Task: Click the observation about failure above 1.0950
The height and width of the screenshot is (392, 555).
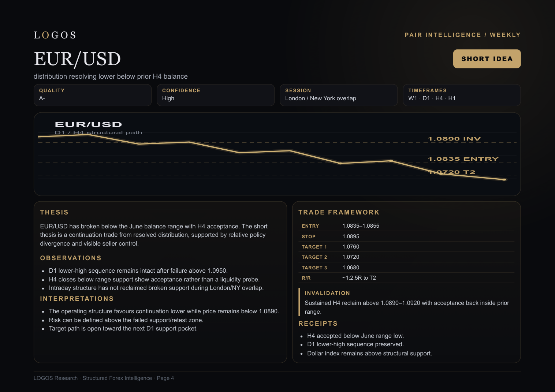Action: click(x=138, y=271)
